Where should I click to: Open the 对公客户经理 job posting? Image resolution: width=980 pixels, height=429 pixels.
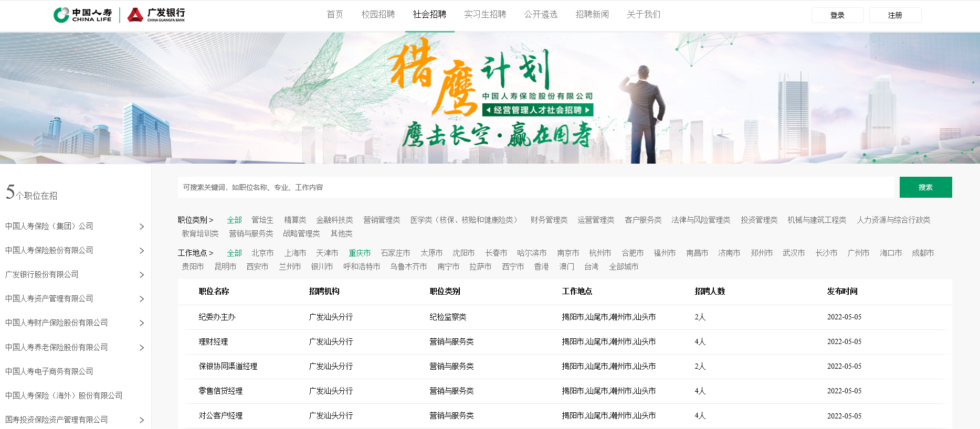coord(220,415)
